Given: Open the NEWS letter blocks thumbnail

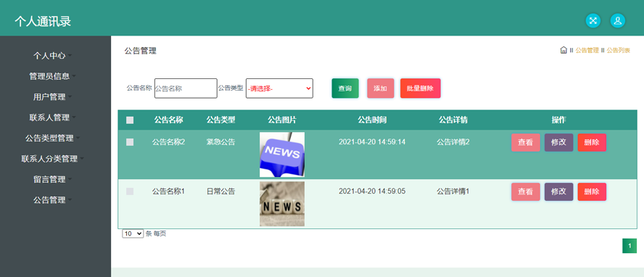Looking at the screenshot, I should [x=282, y=204].
